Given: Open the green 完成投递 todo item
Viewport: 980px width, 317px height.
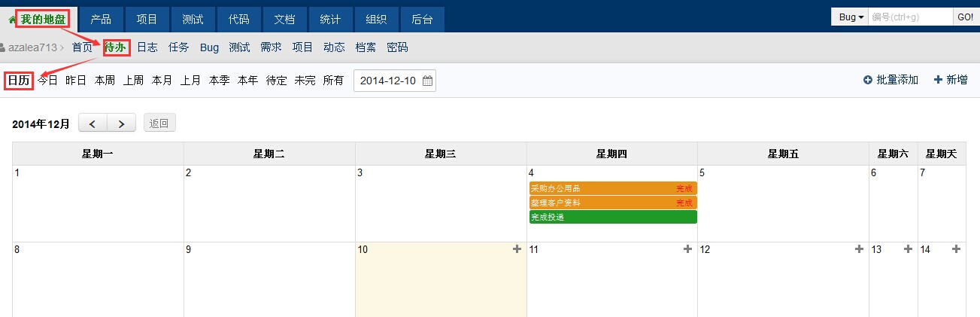Looking at the screenshot, I should (613, 218).
